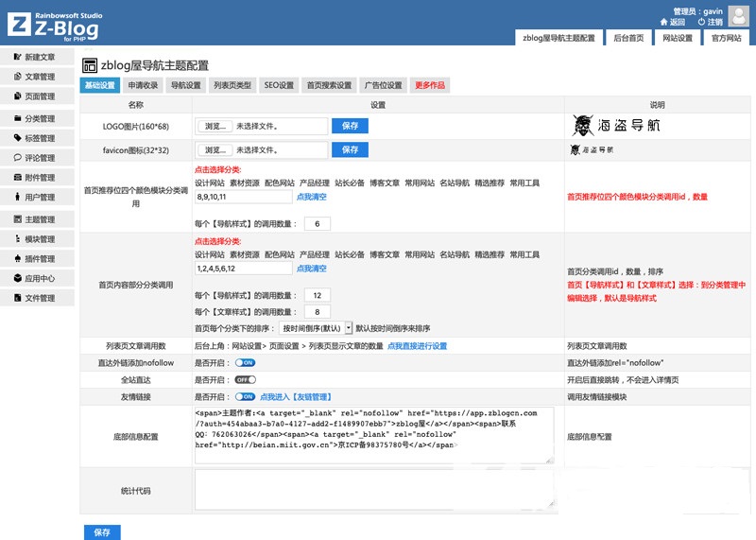Clear recommended category ids via 点我清空
Screen dimensions: 756x540
pyautogui.click(x=312, y=197)
